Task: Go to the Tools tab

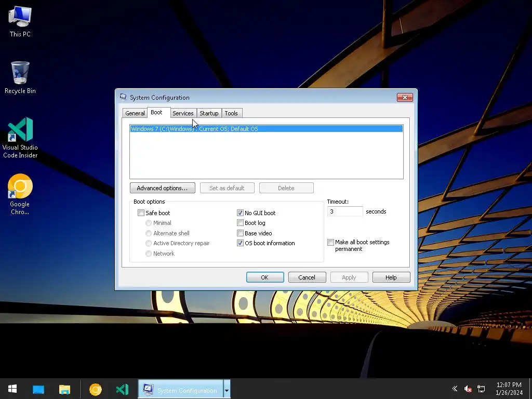Action: pos(231,113)
